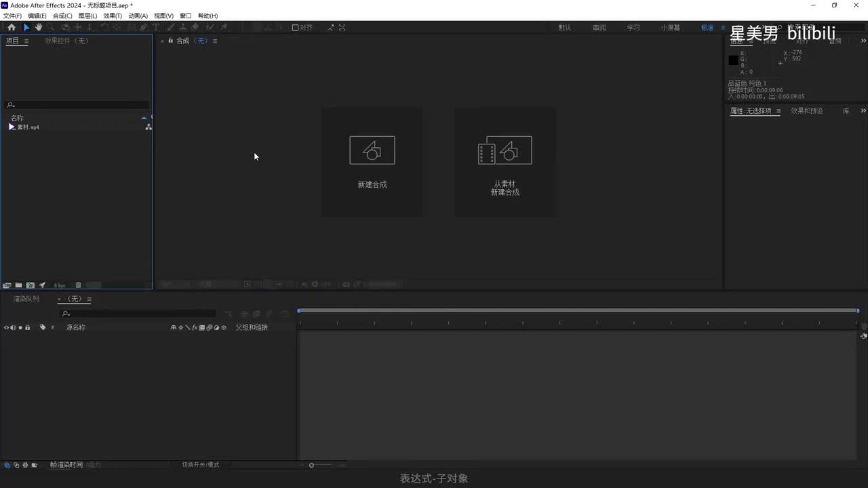Open the 文件(F) menu
Viewport: 868px width, 488px height.
(12, 16)
